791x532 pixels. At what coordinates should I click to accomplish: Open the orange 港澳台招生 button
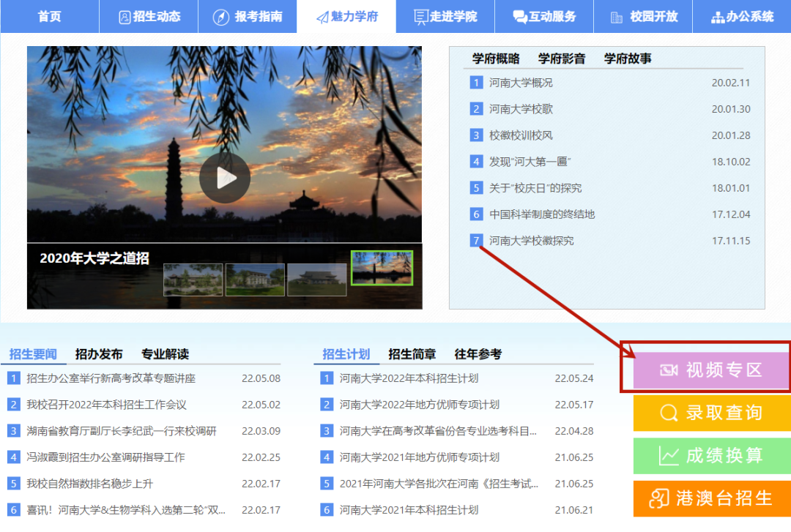[x=706, y=499]
